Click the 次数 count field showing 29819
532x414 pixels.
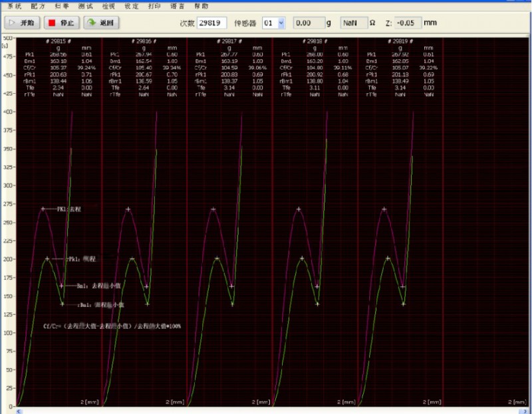click(x=211, y=23)
